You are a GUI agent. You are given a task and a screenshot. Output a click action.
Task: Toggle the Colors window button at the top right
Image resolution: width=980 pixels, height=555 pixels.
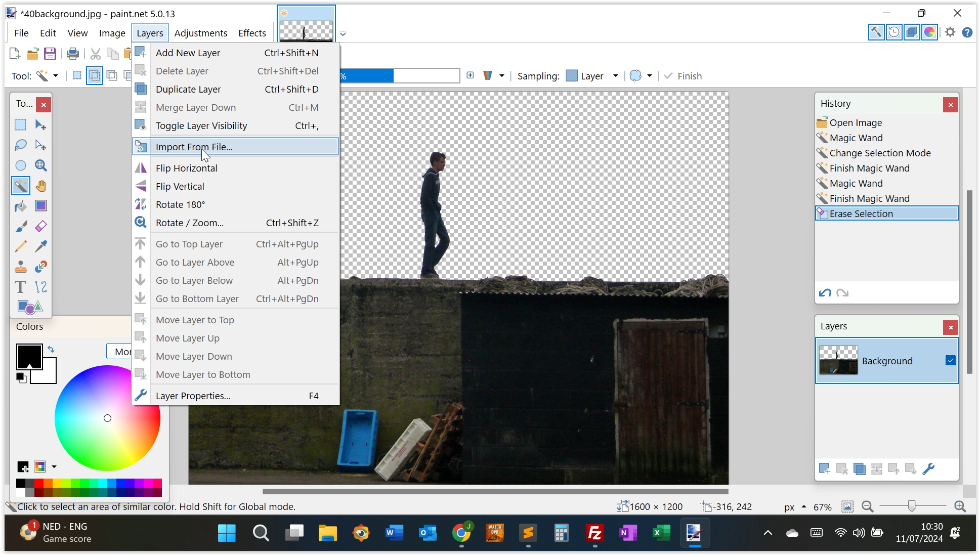pos(929,32)
